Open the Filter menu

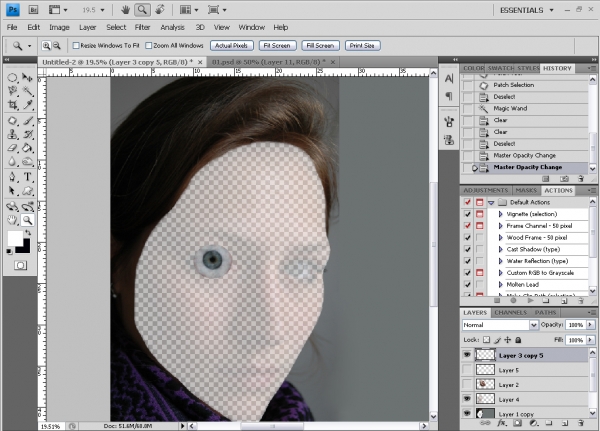pyautogui.click(x=142, y=28)
